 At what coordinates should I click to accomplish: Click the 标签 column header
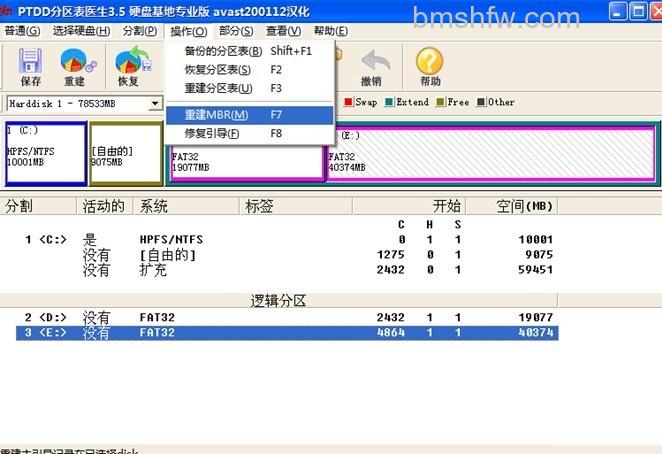coord(296,206)
